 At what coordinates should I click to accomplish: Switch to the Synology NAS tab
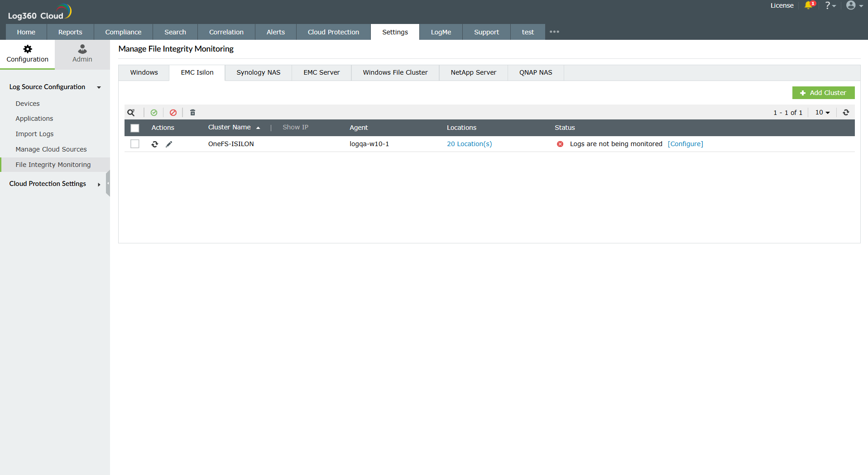tap(258, 72)
